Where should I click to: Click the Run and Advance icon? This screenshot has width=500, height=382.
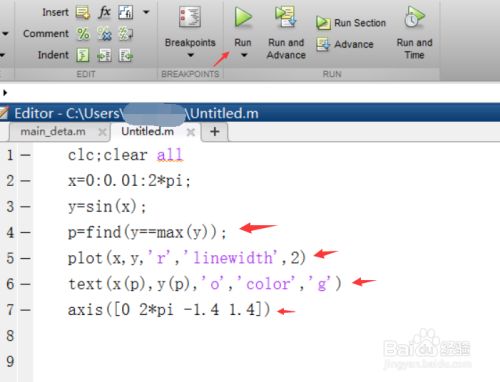click(286, 17)
